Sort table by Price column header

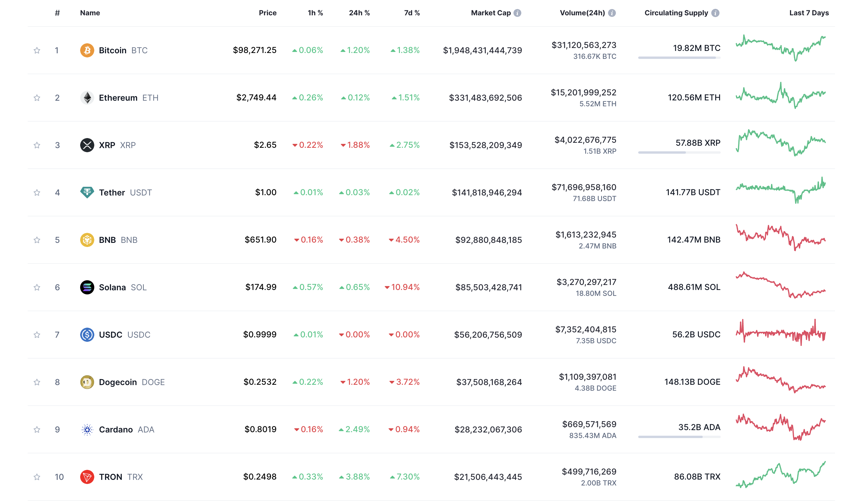coord(268,13)
